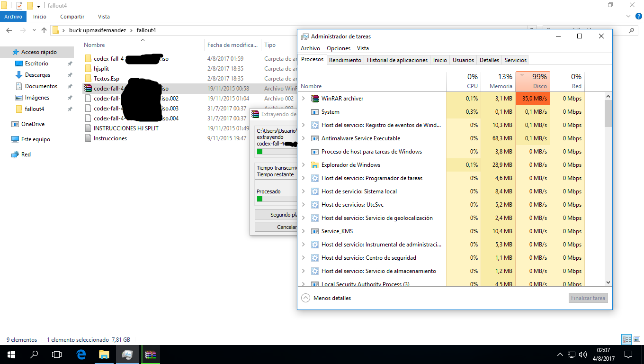The width and height of the screenshot is (644, 364).
Task: Select the Instrucciones file name
Action: [x=110, y=138]
